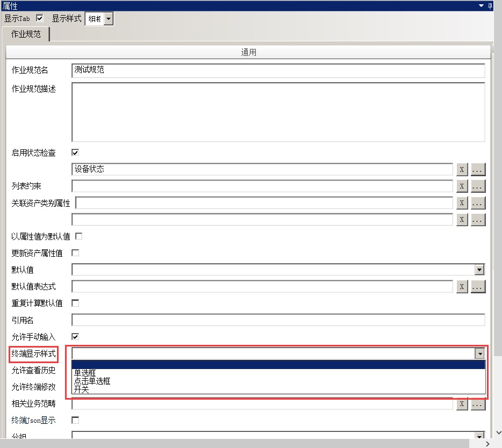502x448 pixels.
Task: Clear the 关联资产类别属性 field with X
Action: (x=462, y=203)
